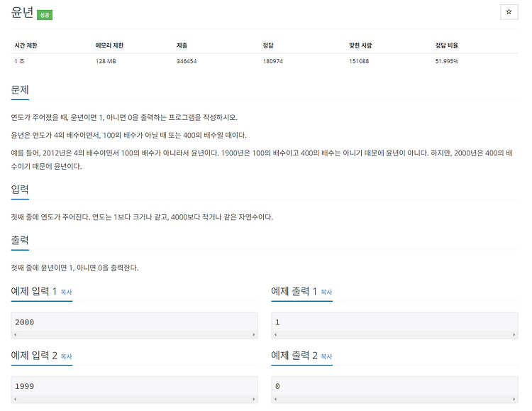Click left scroll arrow under 예제 출력 1 box
The height and width of the screenshot is (411, 532).
pyautogui.click(x=275, y=335)
